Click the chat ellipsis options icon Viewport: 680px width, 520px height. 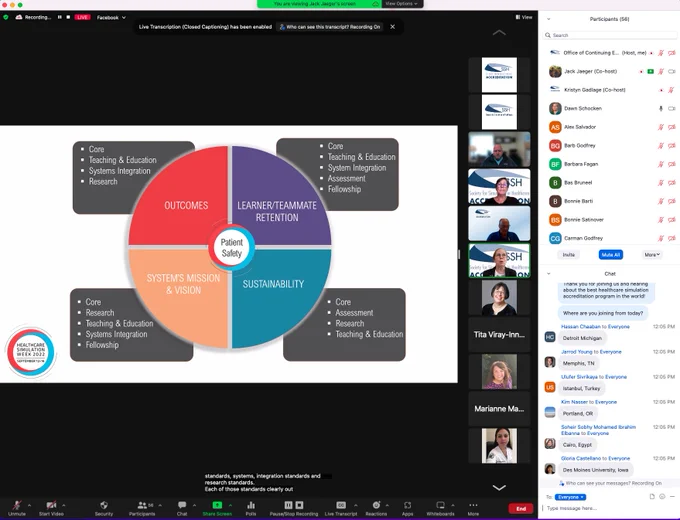point(672,497)
